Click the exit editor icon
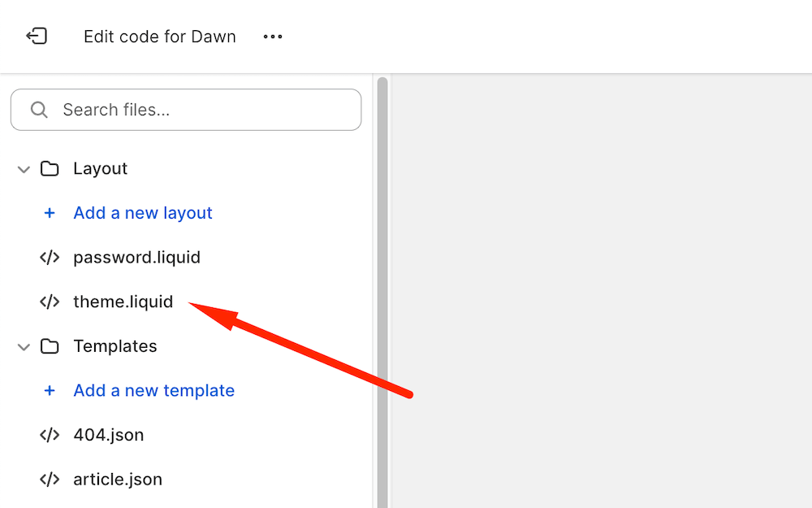The image size is (812, 508). click(37, 37)
